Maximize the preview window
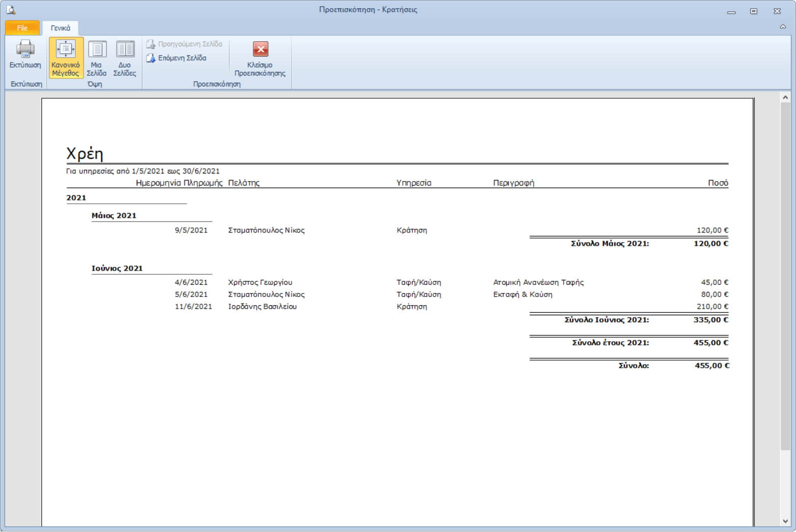The height and width of the screenshot is (532, 796). pyautogui.click(x=754, y=11)
